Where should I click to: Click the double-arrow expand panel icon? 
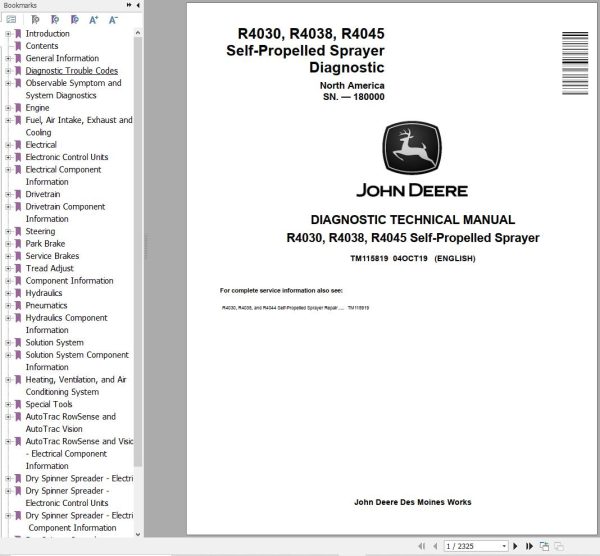(x=129, y=5)
